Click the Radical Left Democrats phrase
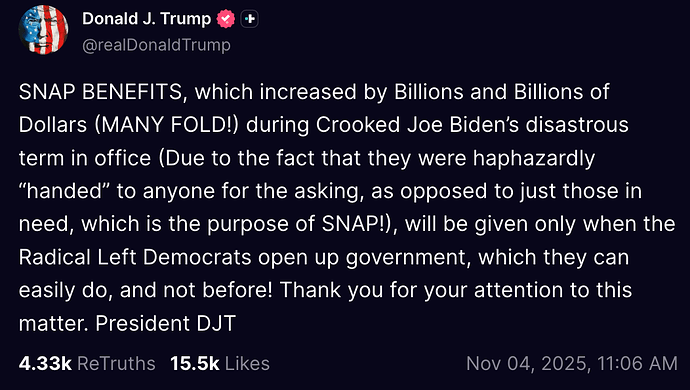 135,257
